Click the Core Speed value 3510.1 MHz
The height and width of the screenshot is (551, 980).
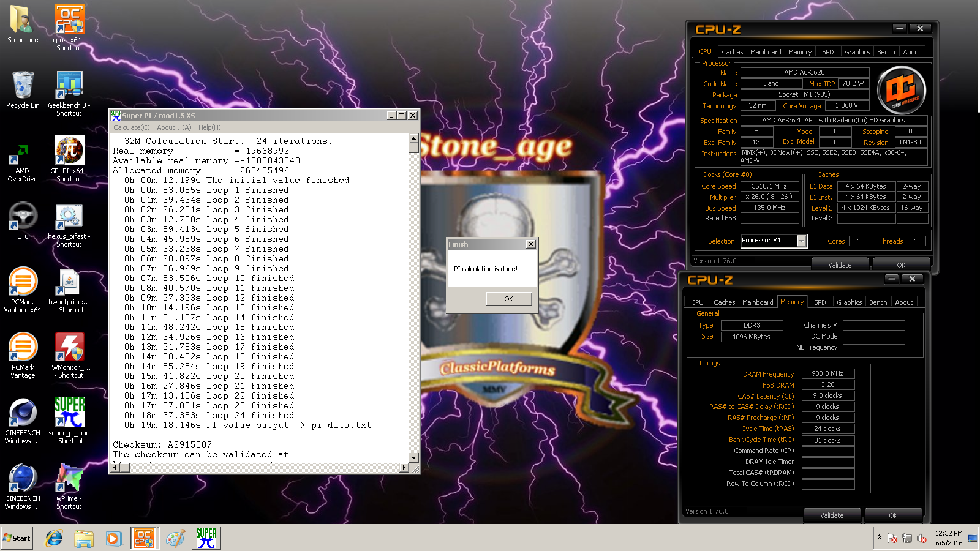coord(769,186)
